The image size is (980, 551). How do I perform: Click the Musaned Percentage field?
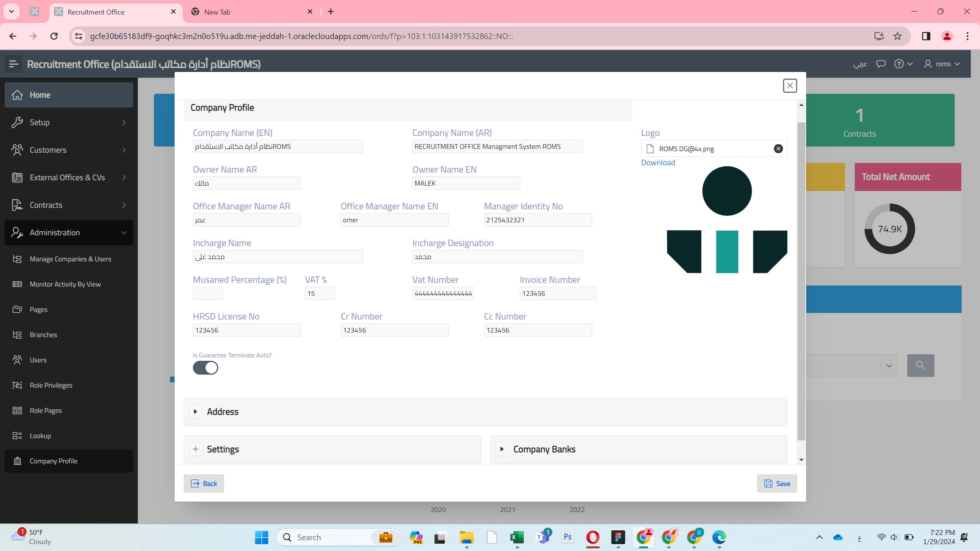[207, 293]
